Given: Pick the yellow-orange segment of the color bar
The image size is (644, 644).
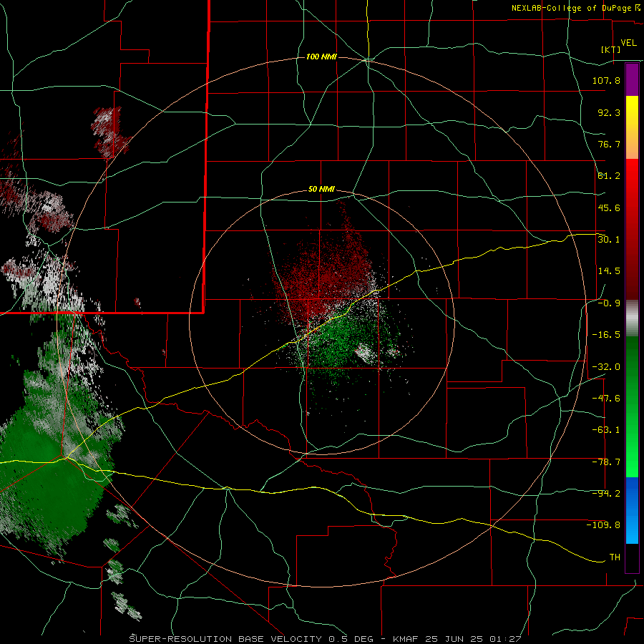Looking at the screenshot, I should 632,127.
